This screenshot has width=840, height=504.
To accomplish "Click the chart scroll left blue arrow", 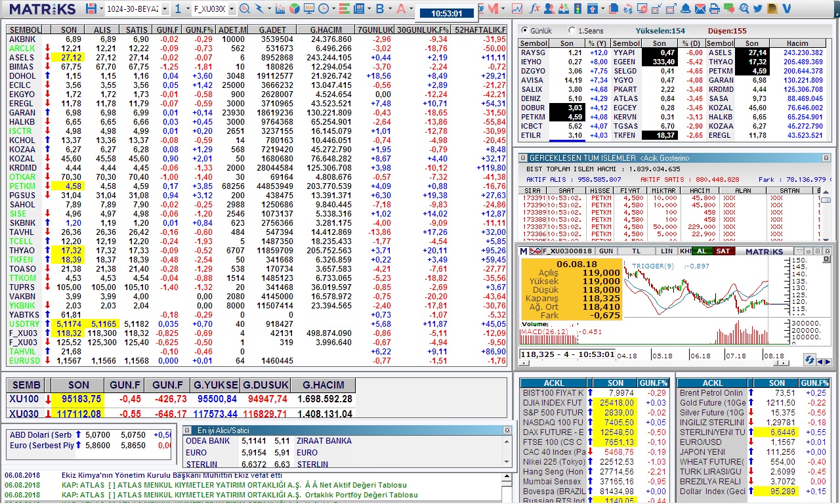I will coord(820,362).
